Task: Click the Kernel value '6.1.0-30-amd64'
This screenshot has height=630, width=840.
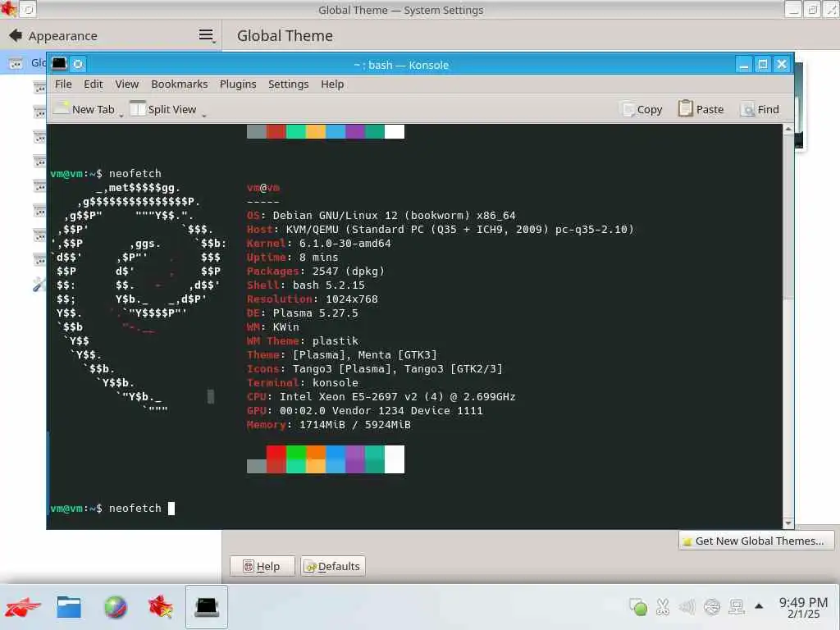Action: (x=345, y=243)
